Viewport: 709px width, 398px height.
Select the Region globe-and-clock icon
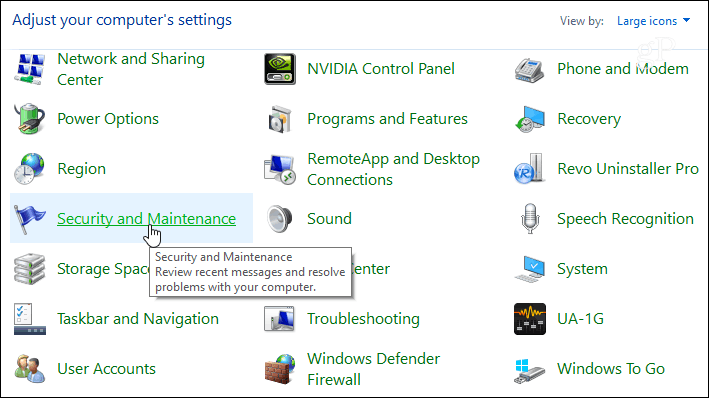point(29,169)
